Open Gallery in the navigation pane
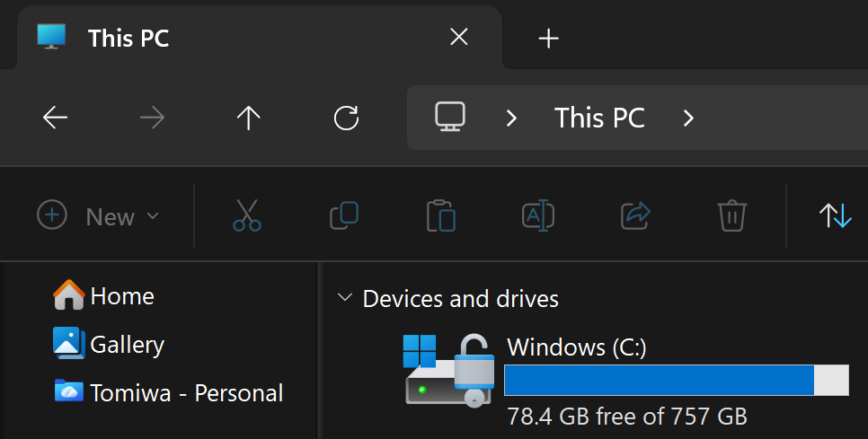The height and width of the screenshot is (439, 868). point(109,344)
